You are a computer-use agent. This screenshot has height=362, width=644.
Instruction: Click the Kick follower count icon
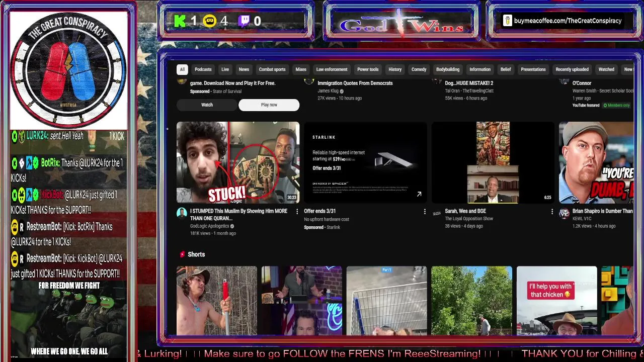(x=180, y=21)
